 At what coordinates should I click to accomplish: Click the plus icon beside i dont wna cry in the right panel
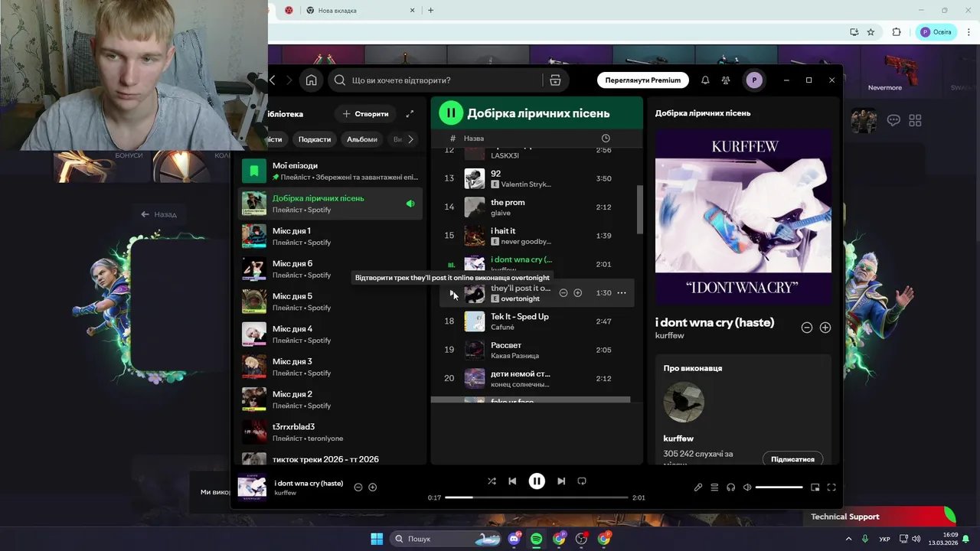tap(825, 328)
